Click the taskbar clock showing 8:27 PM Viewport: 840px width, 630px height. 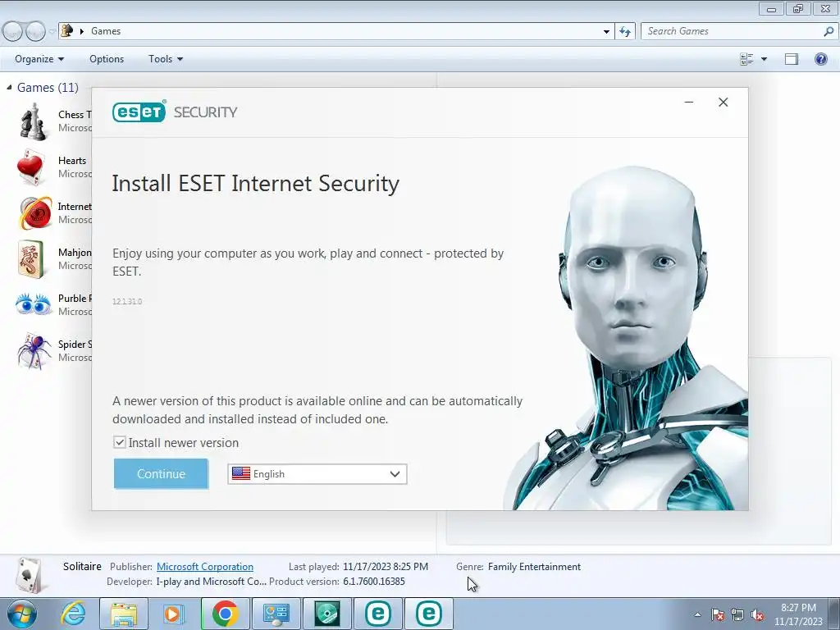(798, 614)
